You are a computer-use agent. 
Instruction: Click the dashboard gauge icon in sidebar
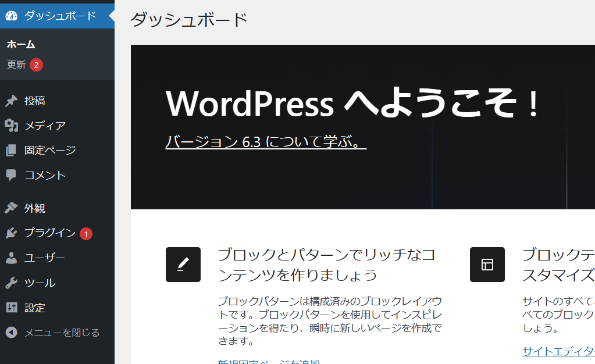(12, 16)
